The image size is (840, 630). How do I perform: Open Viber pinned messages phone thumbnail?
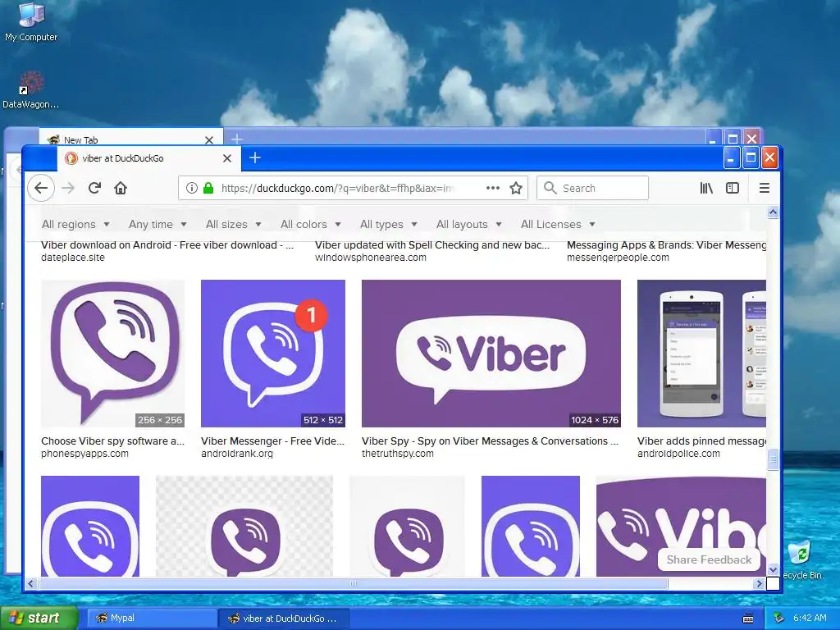[x=702, y=354]
